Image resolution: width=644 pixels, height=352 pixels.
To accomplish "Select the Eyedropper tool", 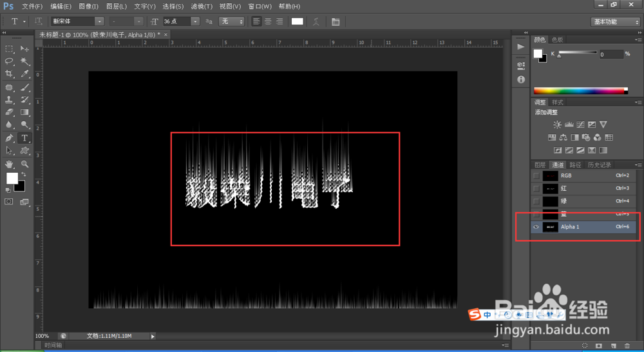I will (24, 73).
